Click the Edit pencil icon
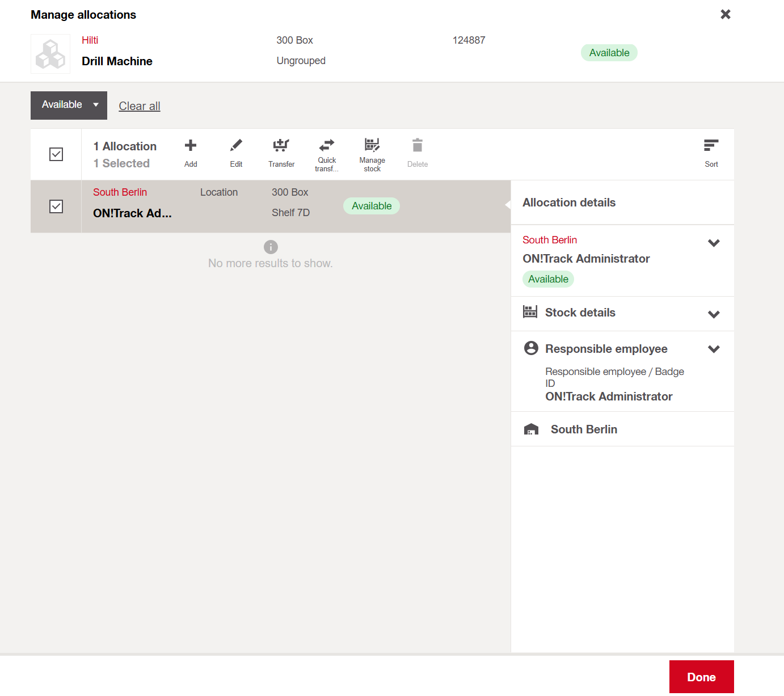784x696 pixels. point(236,146)
